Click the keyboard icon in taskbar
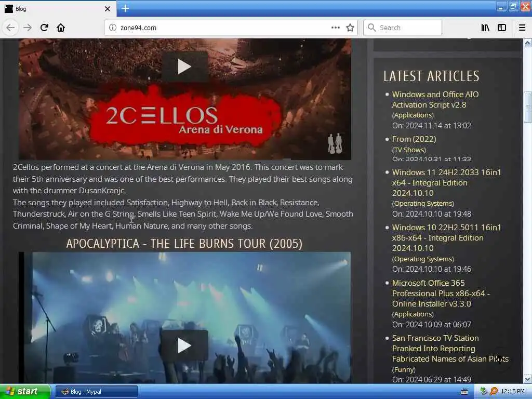Image resolution: width=532 pixels, height=399 pixels. pos(464,392)
